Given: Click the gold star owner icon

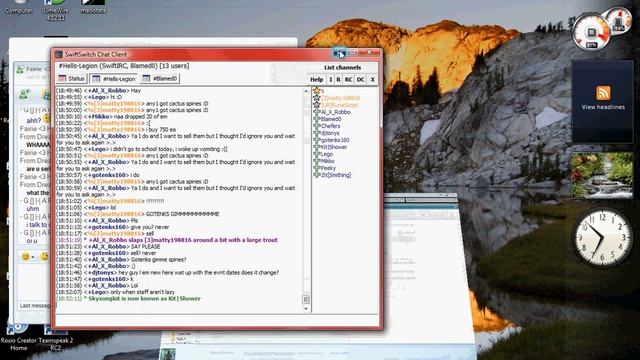Looking at the screenshot, I should click(x=316, y=91).
